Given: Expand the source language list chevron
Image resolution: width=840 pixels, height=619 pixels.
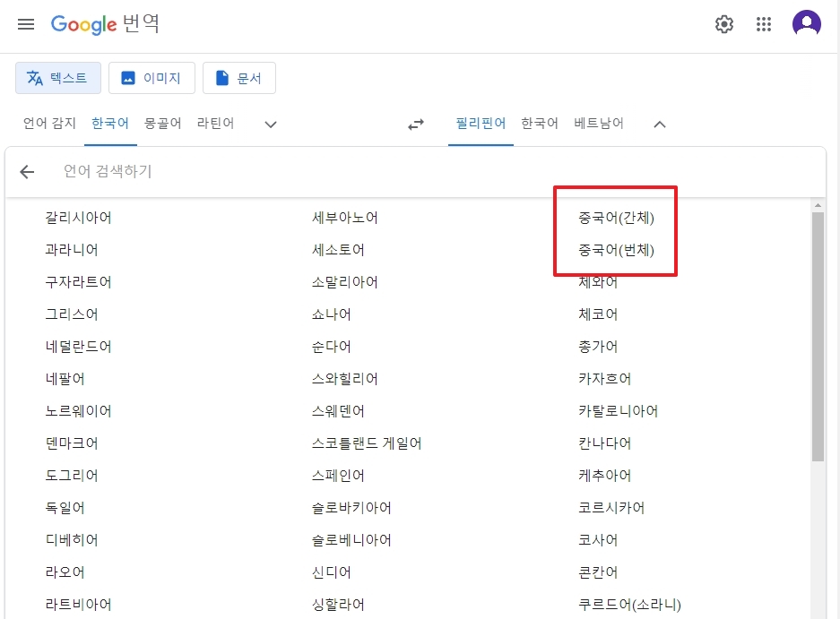Looking at the screenshot, I should coord(271,125).
